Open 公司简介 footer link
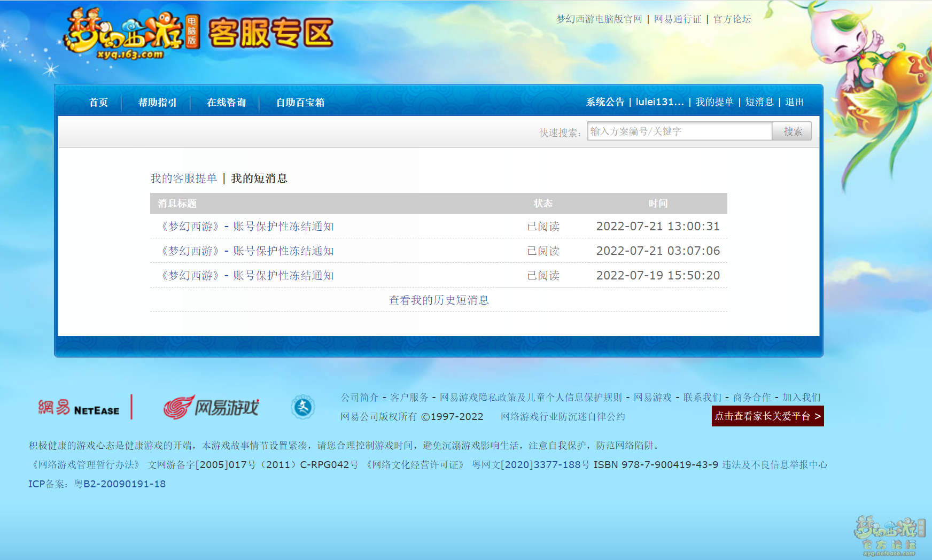Viewport: 932px width, 560px height. 360,397
